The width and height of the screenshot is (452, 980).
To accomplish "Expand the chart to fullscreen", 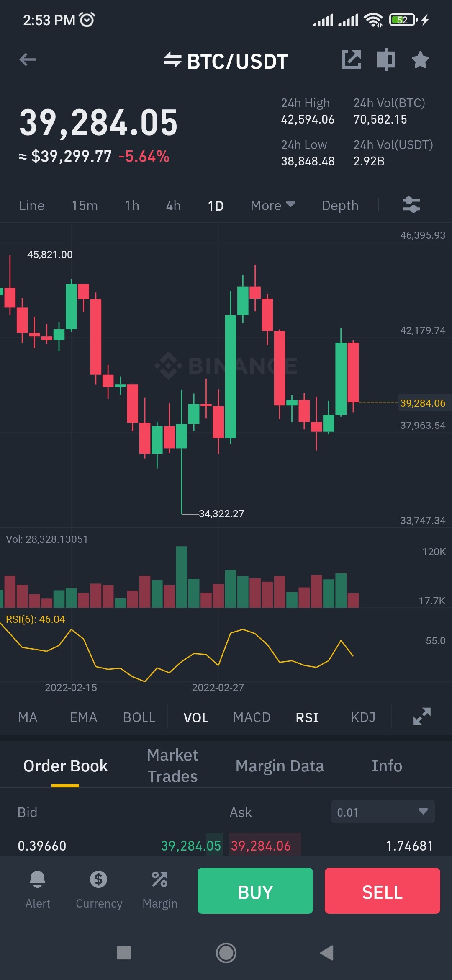I will click(x=422, y=717).
